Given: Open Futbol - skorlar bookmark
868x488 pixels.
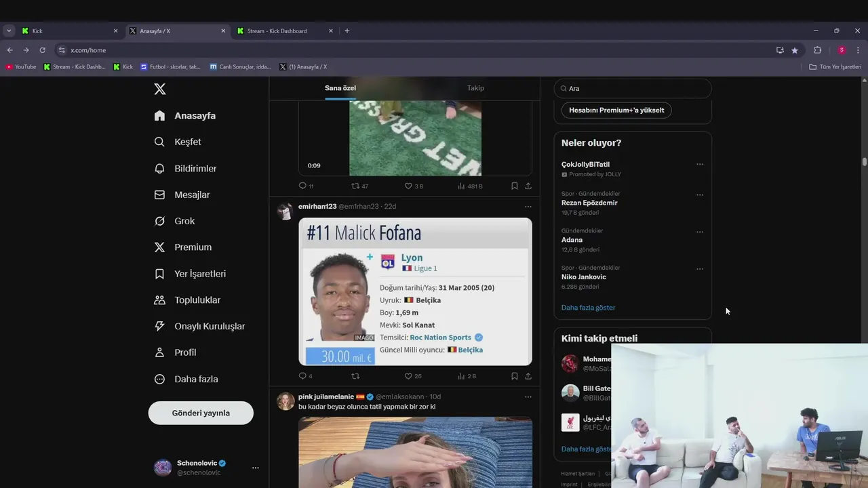Looking at the screenshot, I should 171,67.
